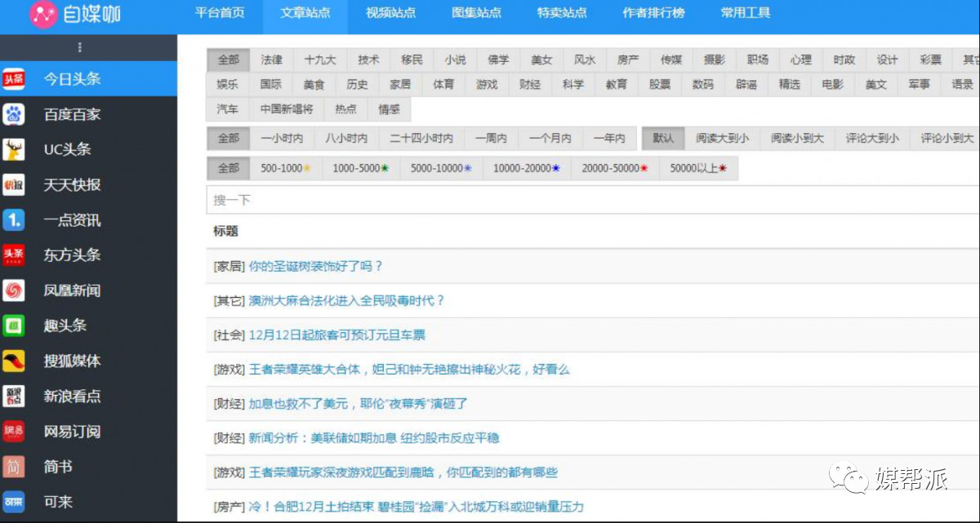
Task: Open article 你的圣诞树装饰好了吗？
Action: (315, 266)
